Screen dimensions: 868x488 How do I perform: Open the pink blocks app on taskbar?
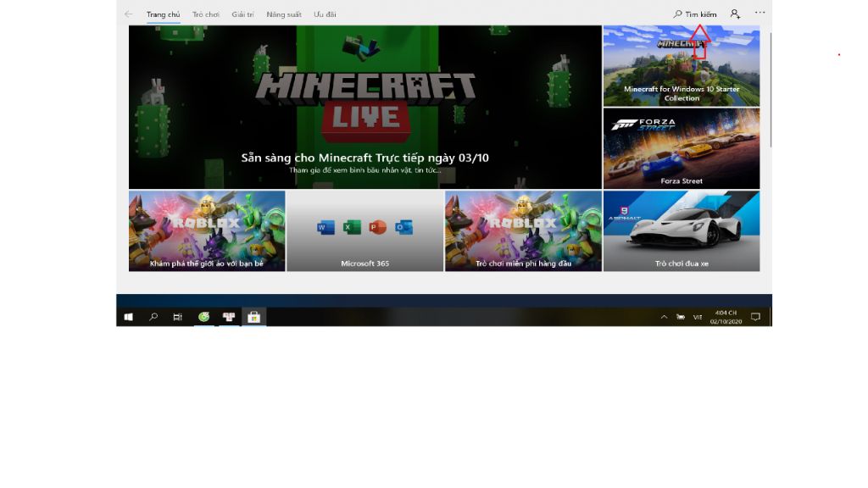click(229, 317)
